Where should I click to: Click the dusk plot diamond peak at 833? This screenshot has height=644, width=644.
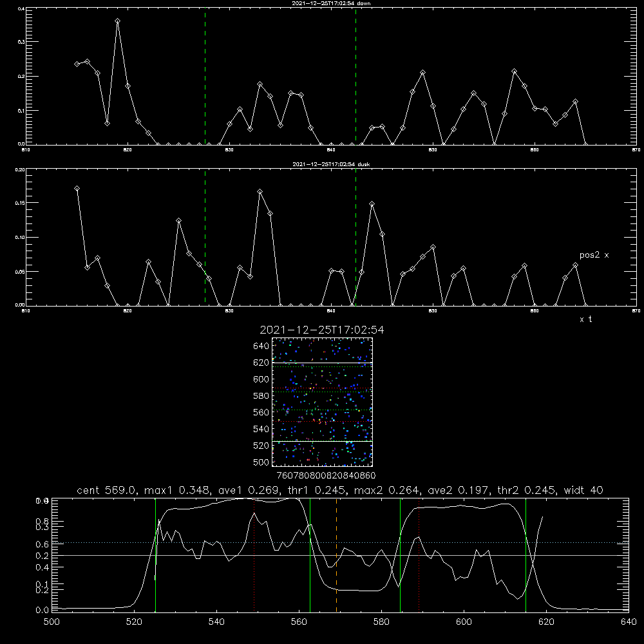tap(260, 192)
